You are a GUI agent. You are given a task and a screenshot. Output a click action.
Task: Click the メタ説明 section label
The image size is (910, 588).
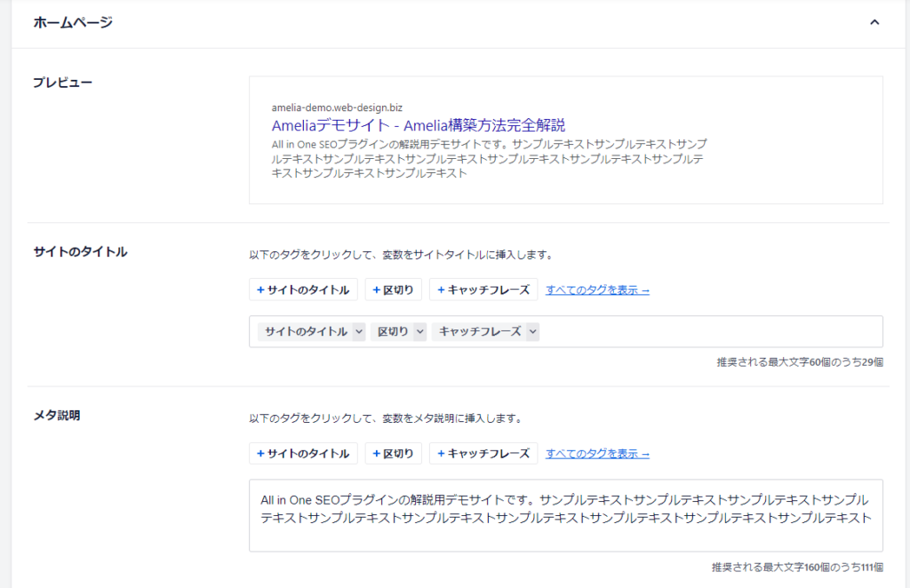(x=56, y=415)
